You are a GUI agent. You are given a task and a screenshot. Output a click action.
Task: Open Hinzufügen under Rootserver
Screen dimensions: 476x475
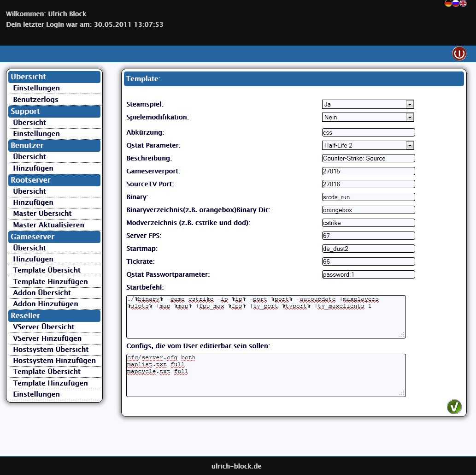(x=33, y=202)
